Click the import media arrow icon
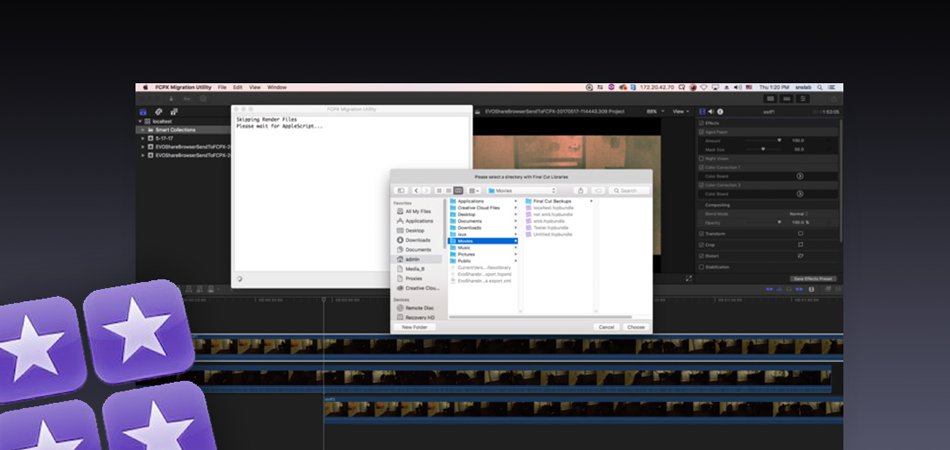 click(171, 99)
